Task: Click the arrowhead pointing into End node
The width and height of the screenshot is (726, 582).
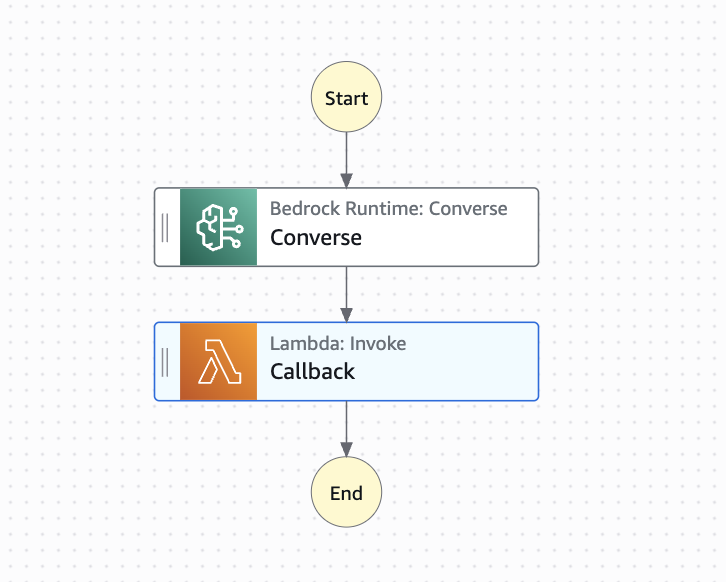Action: pyautogui.click(x=346, y=451)
